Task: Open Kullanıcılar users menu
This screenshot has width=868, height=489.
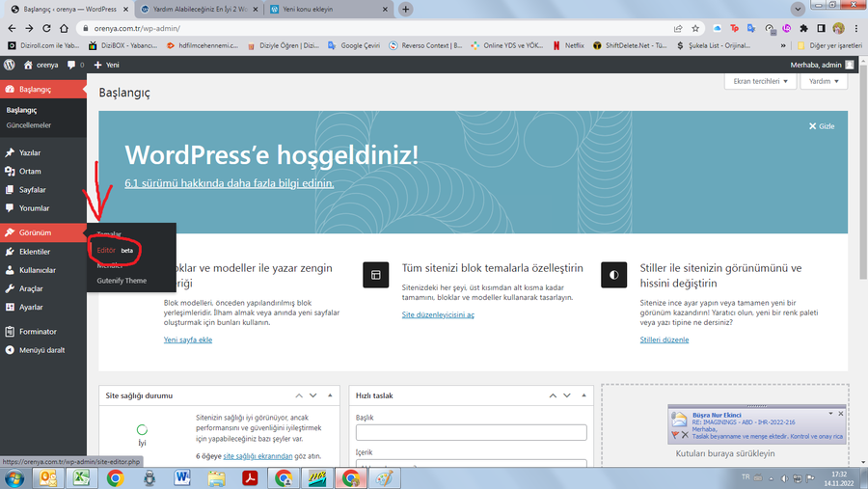Action: point(37,270)
